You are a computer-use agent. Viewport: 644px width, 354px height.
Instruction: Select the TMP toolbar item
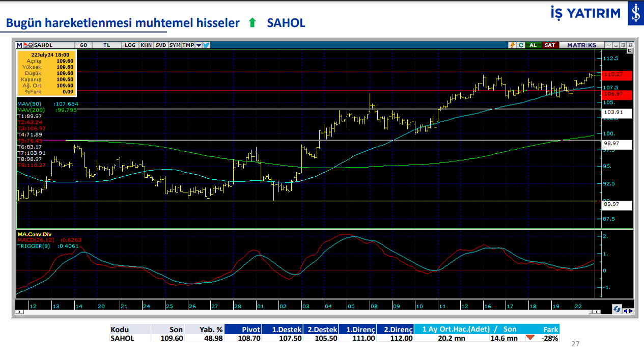188,45
